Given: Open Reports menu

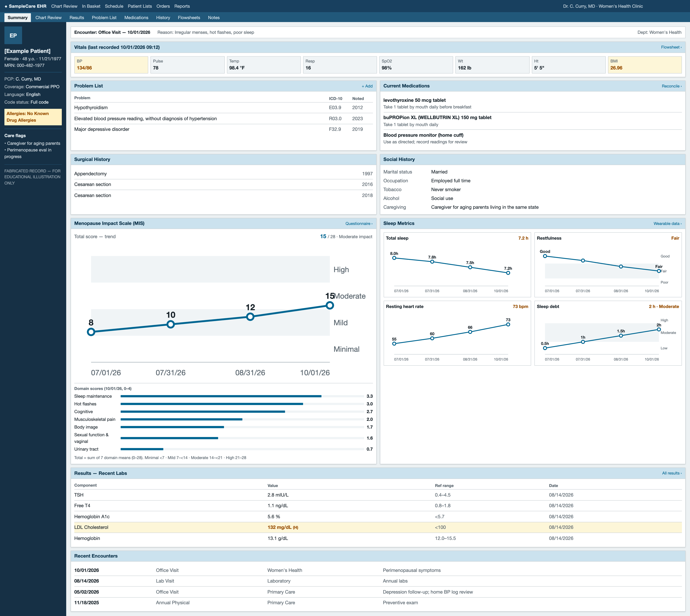Looking at the screenshot, I should [x=182, y=6].
